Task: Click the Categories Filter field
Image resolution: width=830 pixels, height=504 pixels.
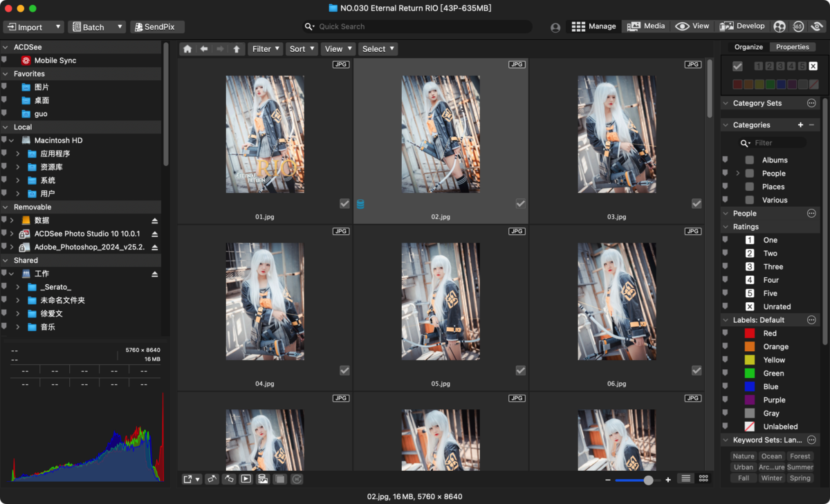Action: [x=772, y=143]
